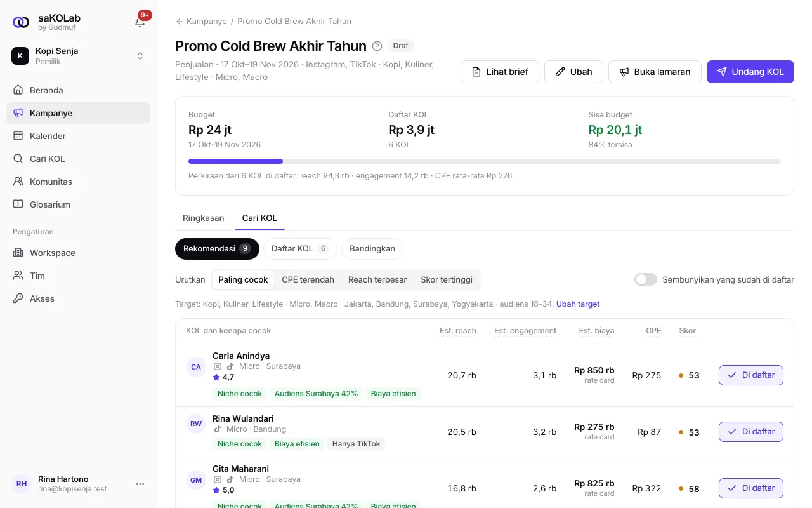Toggle Sembunyikan yang sudah di daftar

coord(646,279)
